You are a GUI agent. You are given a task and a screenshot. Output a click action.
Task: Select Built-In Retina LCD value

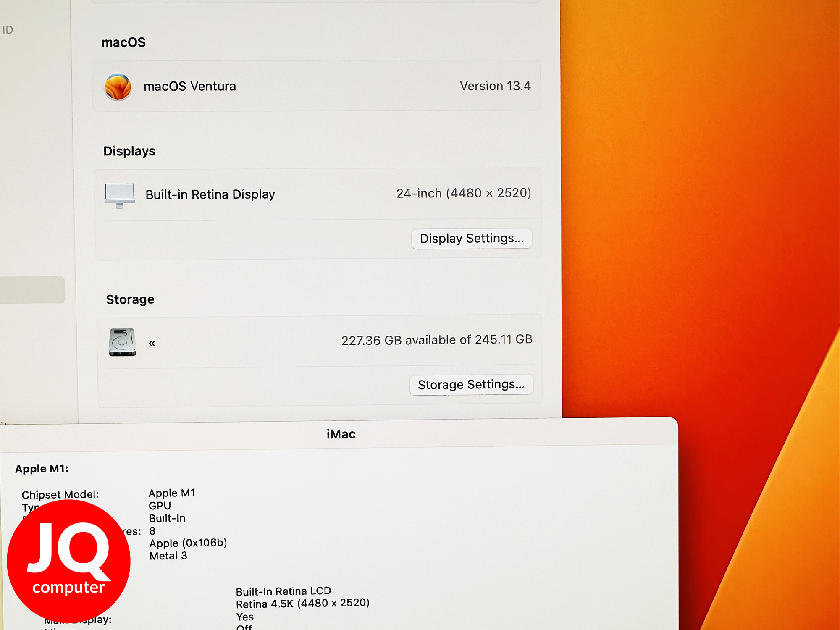[x=283, y=591]
